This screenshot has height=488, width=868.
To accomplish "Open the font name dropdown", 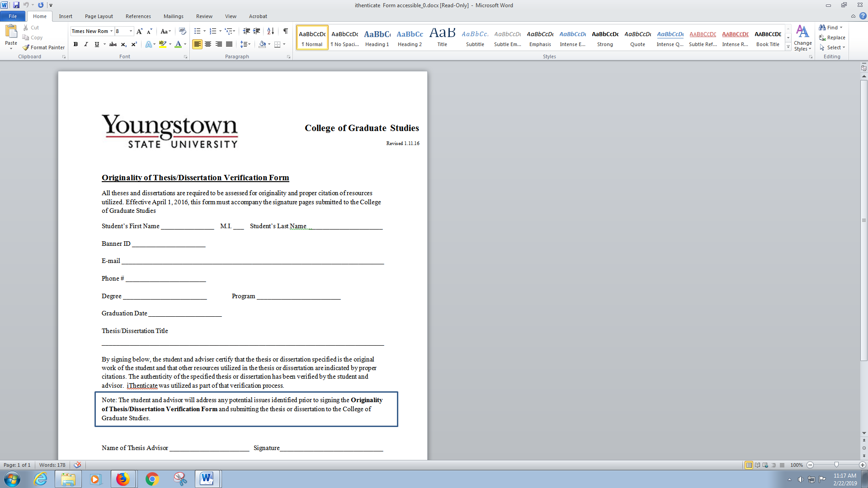I will (111, 31).
